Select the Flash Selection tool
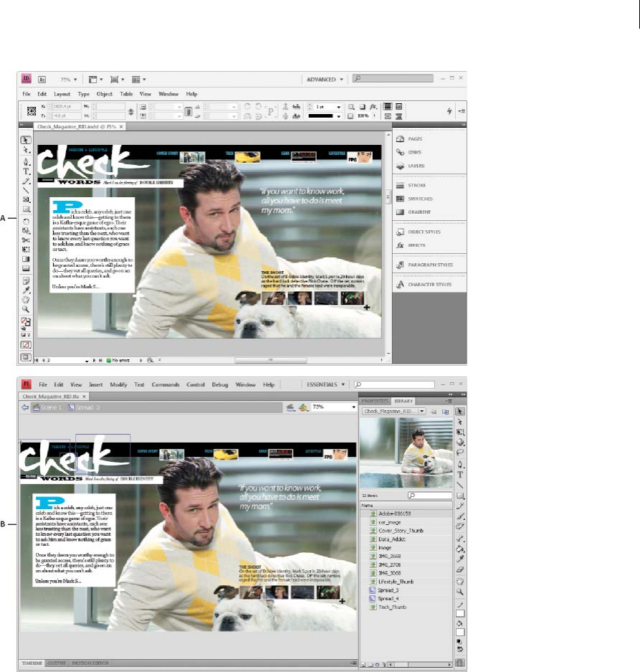This screenshot has width=640, height=672. click(459, 412)
